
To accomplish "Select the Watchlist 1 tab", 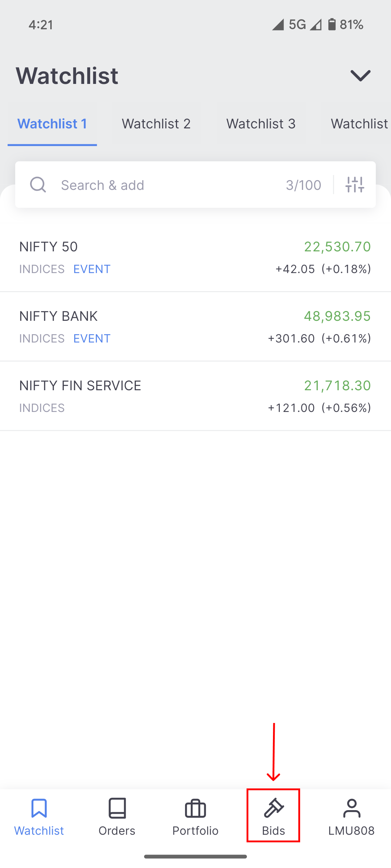I will coord(52,124).
